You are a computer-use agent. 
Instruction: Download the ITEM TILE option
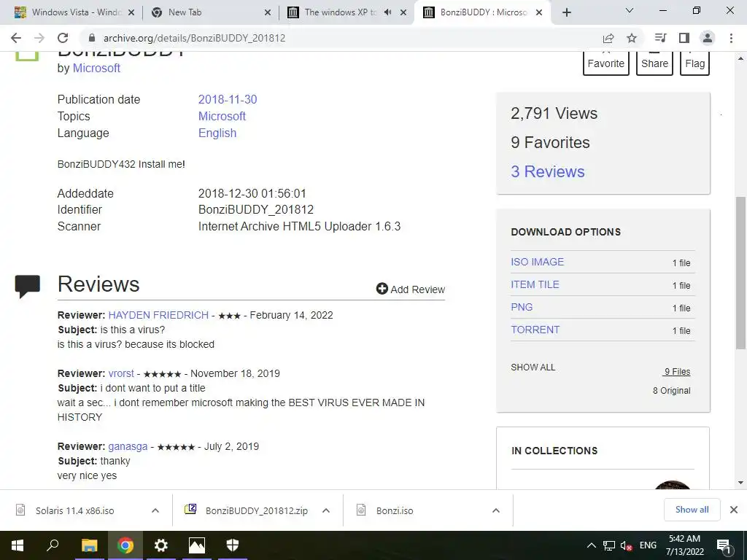pyautogui.click(x=535, y=285)
